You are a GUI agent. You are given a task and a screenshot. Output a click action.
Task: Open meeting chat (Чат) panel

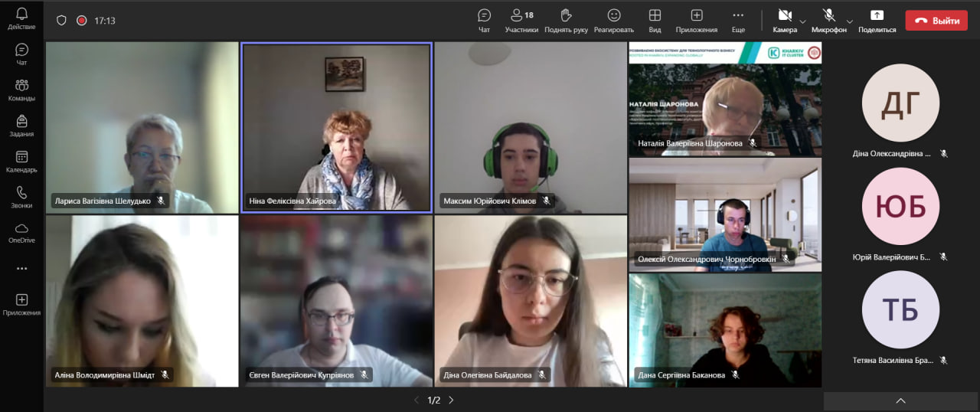[484, 21]
